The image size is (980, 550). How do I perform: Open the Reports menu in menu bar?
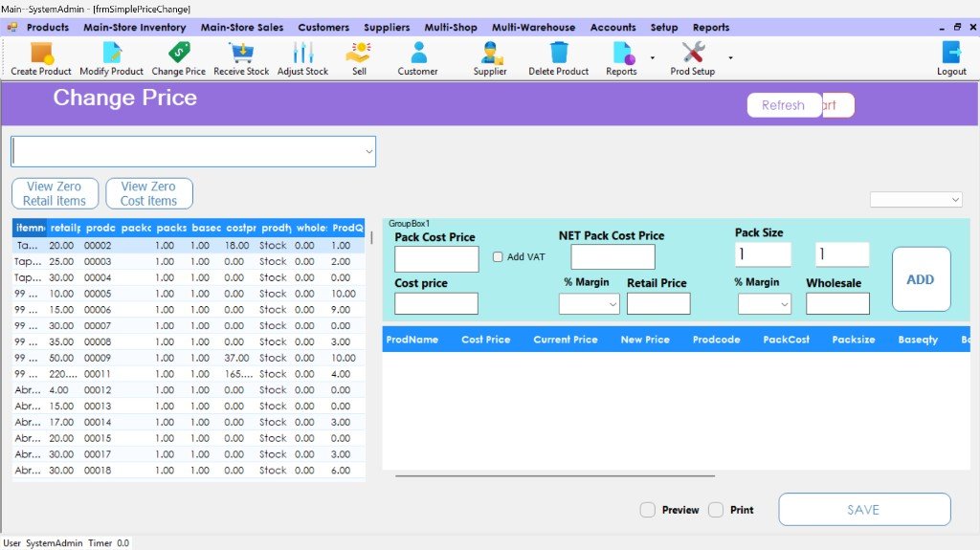coord(711,28)
